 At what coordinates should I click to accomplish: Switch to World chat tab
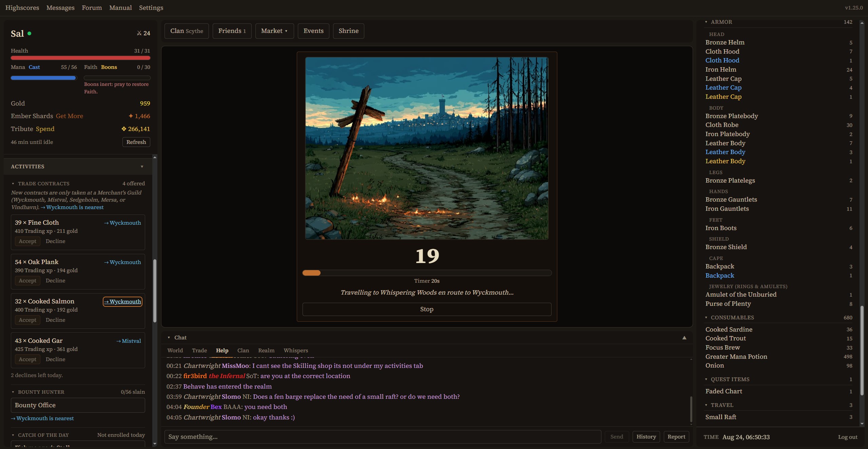(175, 351)
